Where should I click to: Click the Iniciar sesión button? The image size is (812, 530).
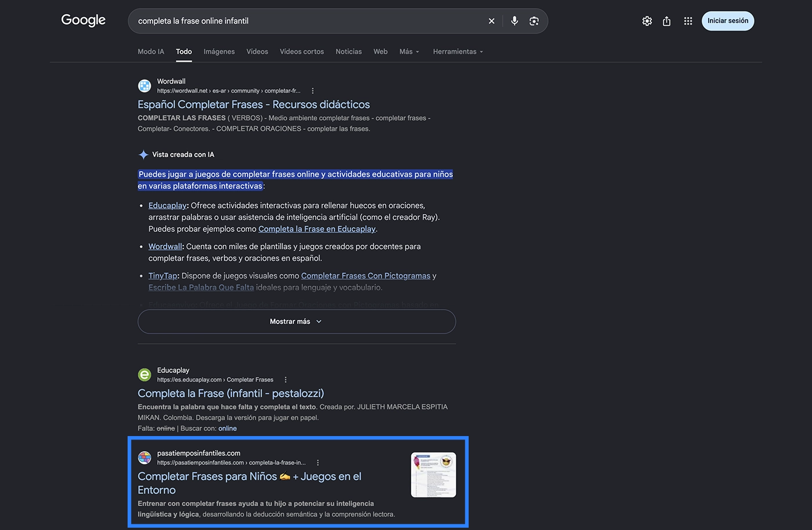728,21
